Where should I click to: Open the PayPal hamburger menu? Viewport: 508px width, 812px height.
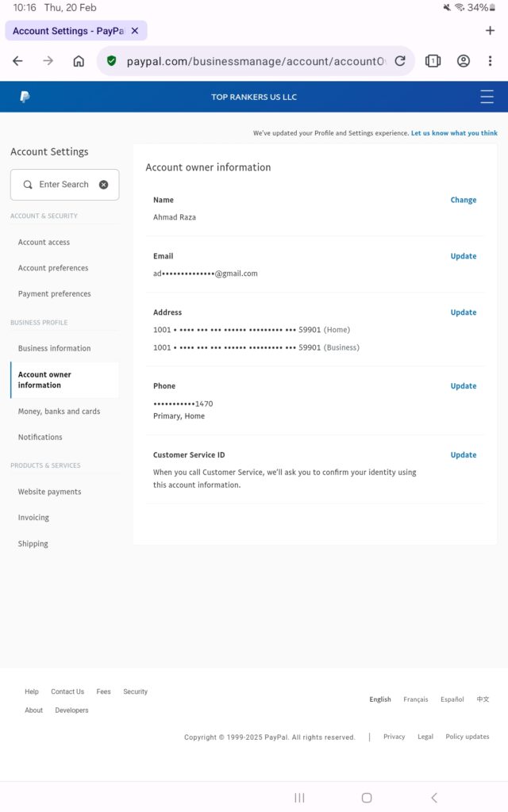coord(487,97)
